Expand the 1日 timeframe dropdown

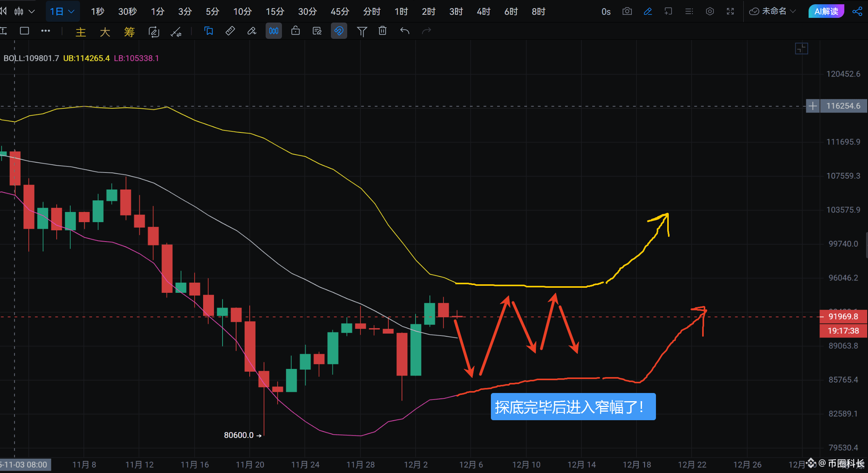pyautogui.click(x=62, y=11)
